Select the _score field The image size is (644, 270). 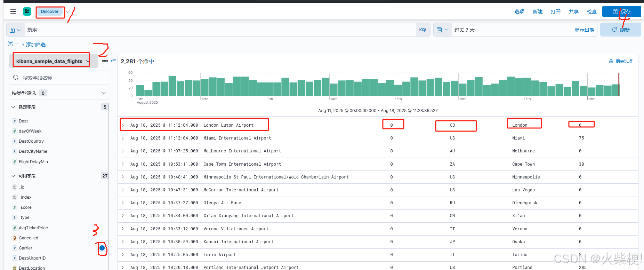pyautogui.click(x=25, y=207)
